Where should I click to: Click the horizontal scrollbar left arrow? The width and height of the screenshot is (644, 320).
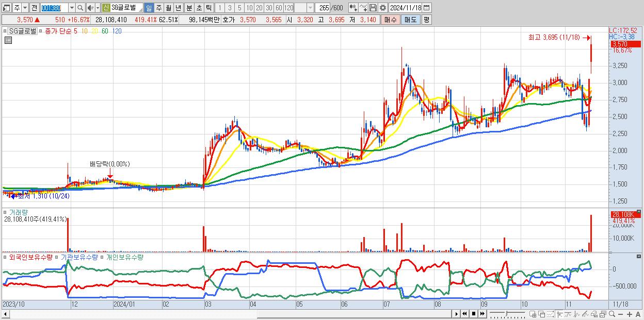6,314
